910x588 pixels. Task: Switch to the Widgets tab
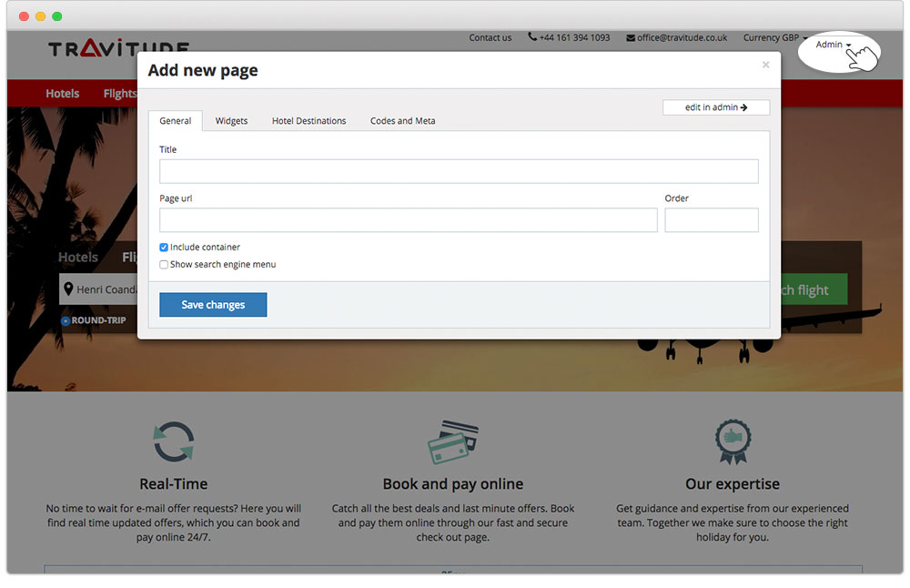click(232, 120)
